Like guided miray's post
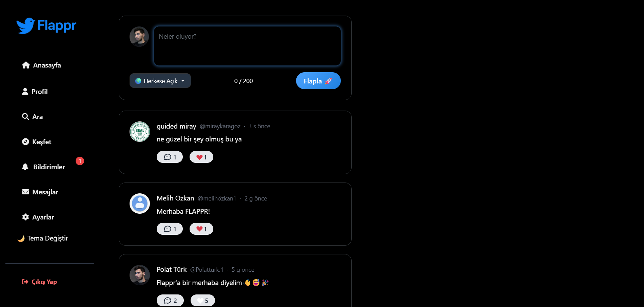The width and height of the screenshot is (644, 307). [201, 157]
